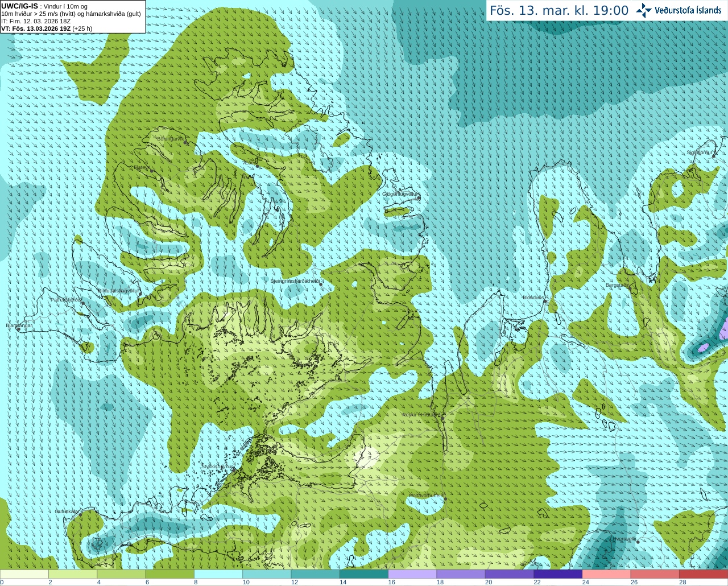Click the Stykkishólmur station label
This screenshot has height=586, width=728.
pyautogui.click(x=218, y=466)
